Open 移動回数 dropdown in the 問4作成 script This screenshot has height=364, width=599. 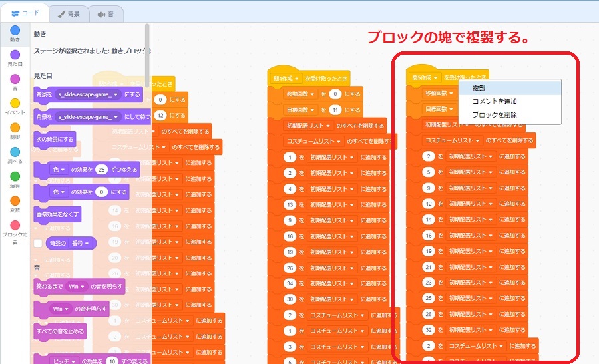[300, 94]
